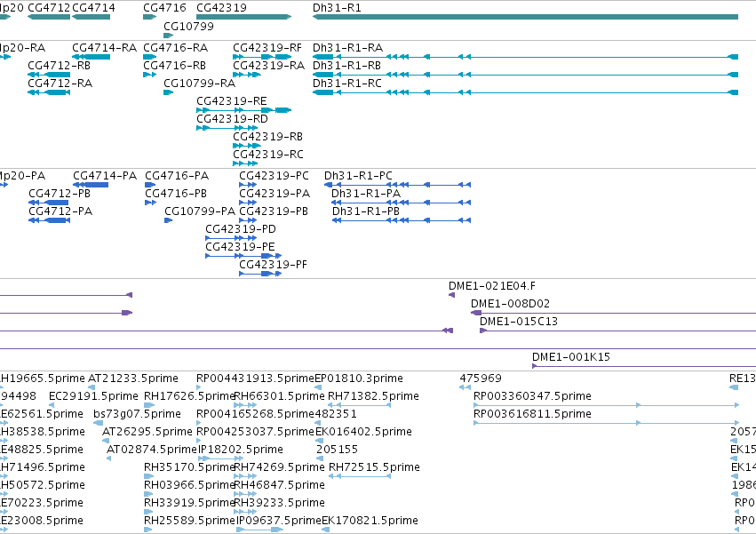Screen dimensions: 756x534
Task: Select EST RP003616811.5prime
Action: coord(606,423)
